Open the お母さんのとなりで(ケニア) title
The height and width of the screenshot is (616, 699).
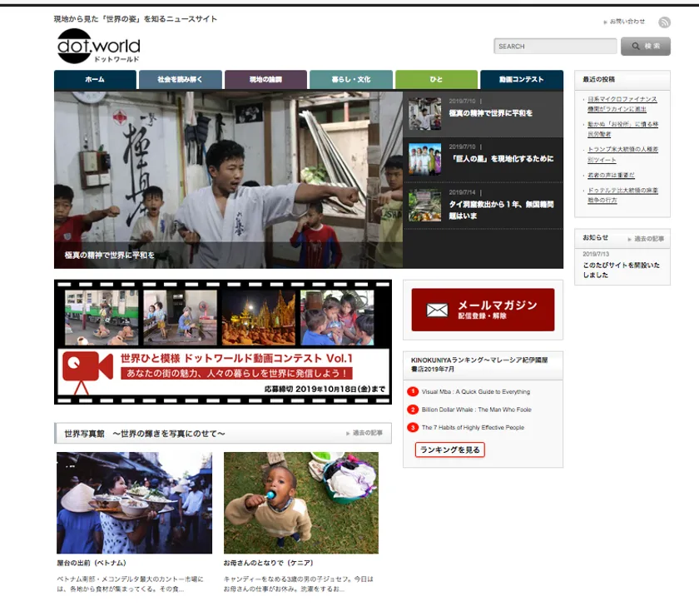(268, 563)
